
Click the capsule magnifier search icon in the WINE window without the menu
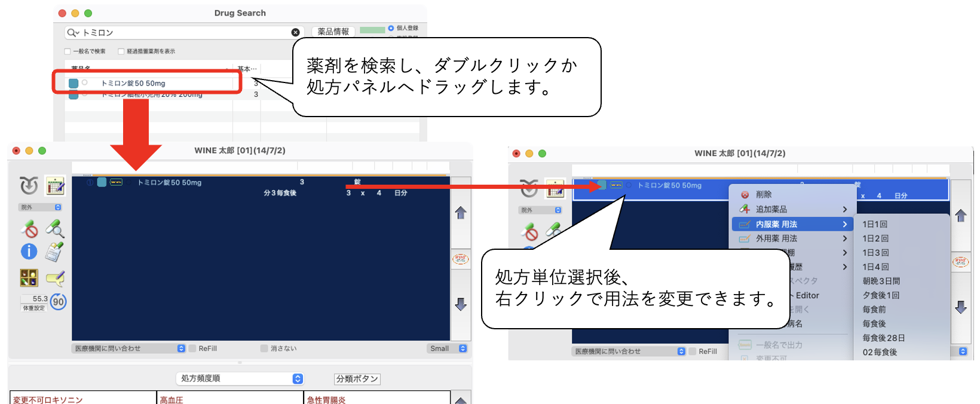55,228
